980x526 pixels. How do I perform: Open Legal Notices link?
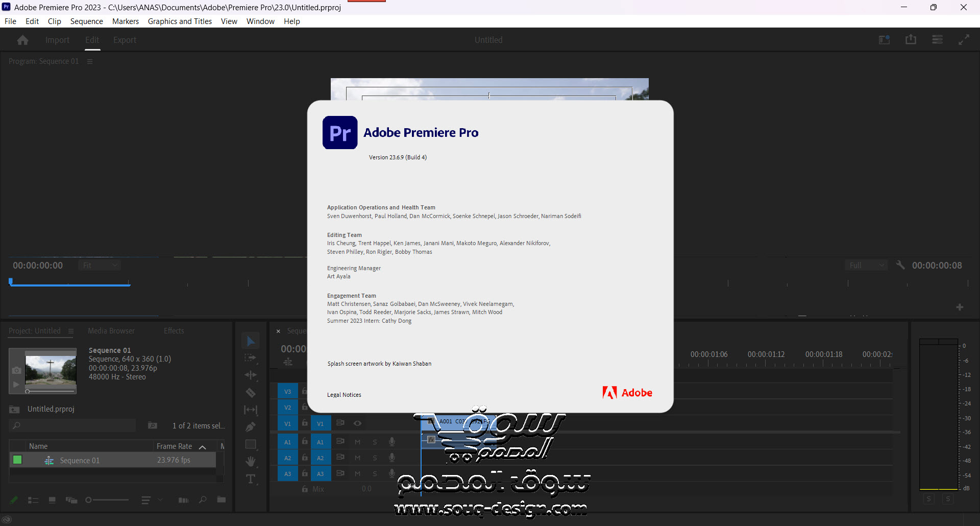[344, 395]
